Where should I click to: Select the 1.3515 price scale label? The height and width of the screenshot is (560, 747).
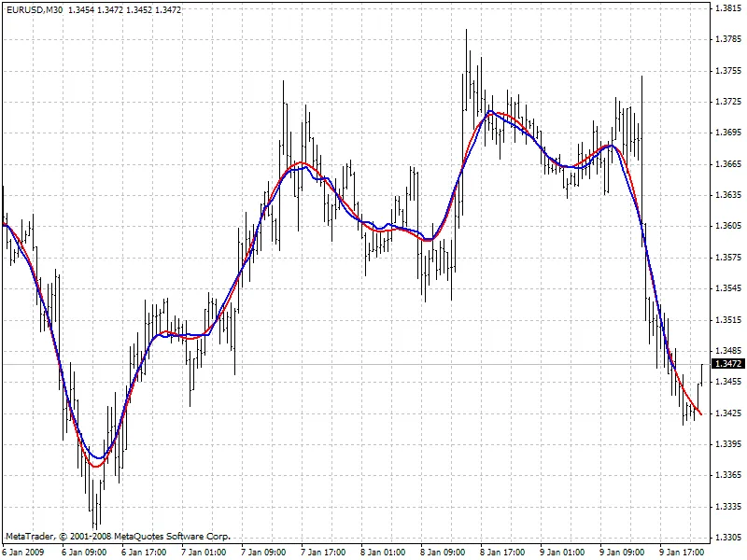727,319
